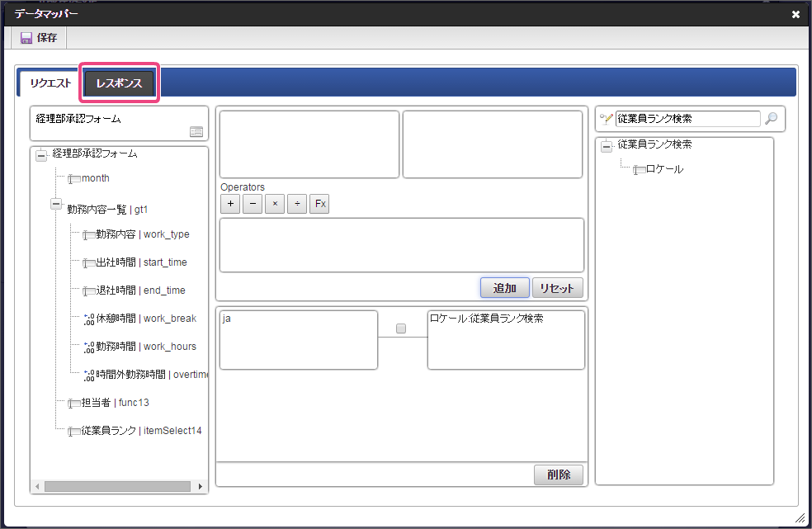Click the field icon beside month

click(x=74, y=179)
